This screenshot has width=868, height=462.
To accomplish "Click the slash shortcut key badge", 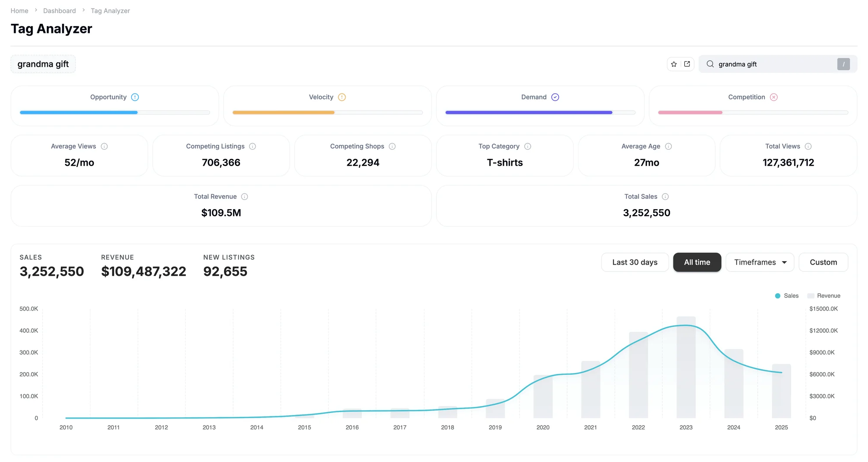I will click(x=843, y=64).
